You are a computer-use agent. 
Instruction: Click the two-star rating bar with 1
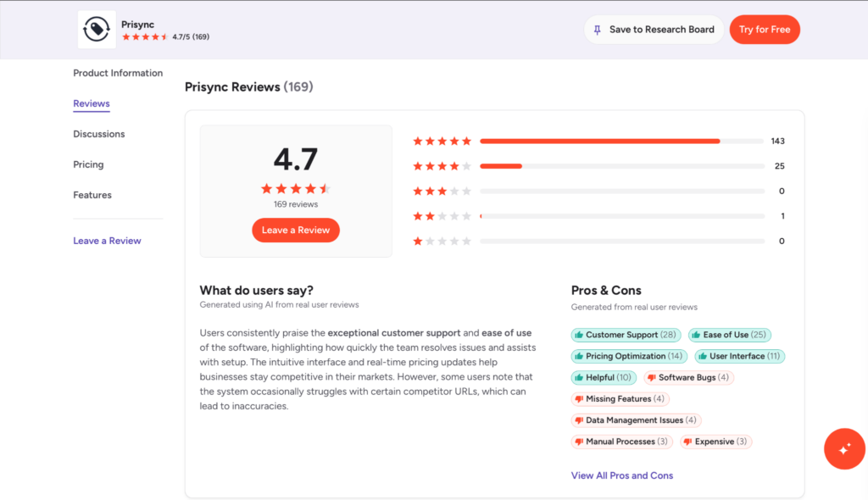pyautogui.click(x=622, y=216)
